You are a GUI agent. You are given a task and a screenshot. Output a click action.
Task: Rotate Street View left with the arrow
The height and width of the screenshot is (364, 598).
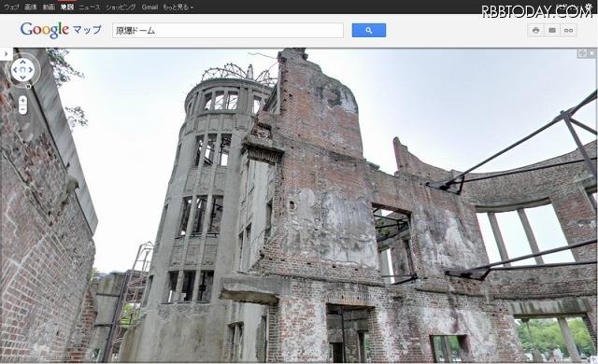click(x=15, y=70)
